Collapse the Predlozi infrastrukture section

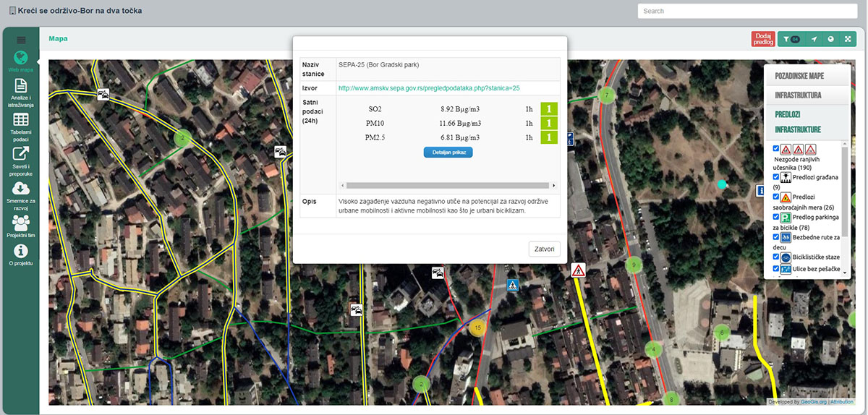click(x=797, y=122)
